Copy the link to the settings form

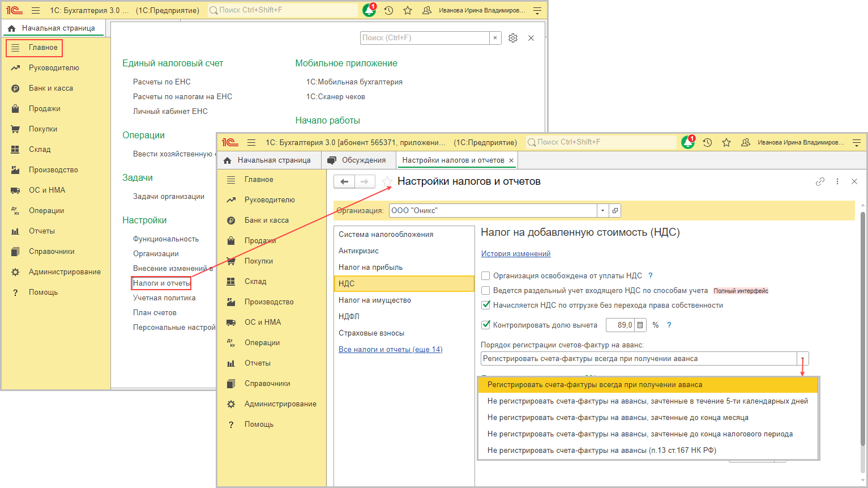pos(820,181)
